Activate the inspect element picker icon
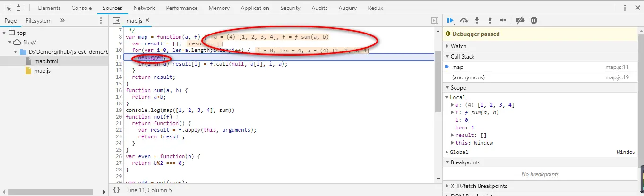644x196 pixels. pos(8,8)
